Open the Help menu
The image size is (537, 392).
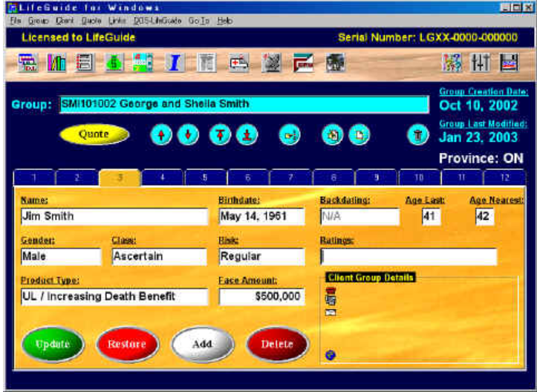point(224,21)
